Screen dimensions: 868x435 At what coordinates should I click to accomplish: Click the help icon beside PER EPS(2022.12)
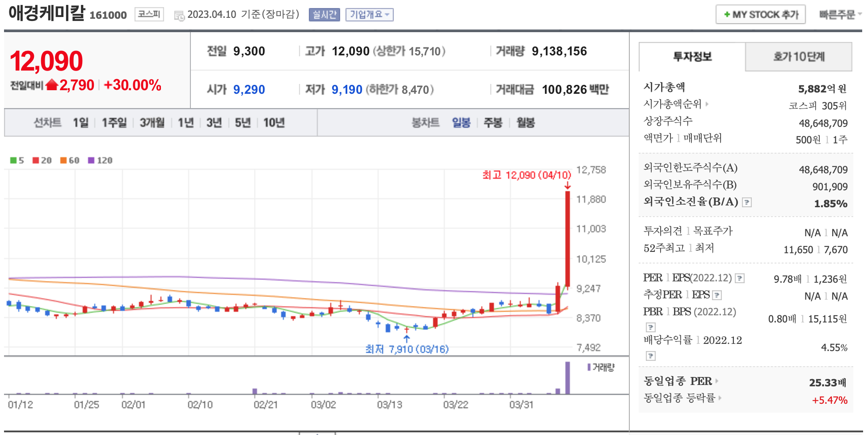click(x=740, y=279)
